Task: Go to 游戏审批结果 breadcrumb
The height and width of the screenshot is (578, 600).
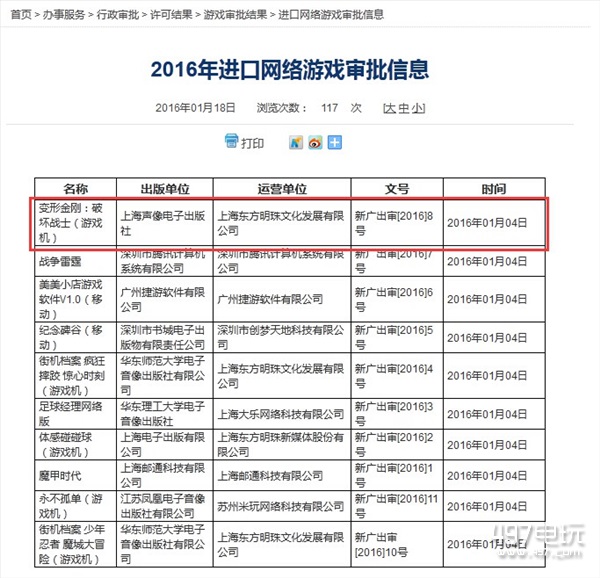Action: (235, 15)
